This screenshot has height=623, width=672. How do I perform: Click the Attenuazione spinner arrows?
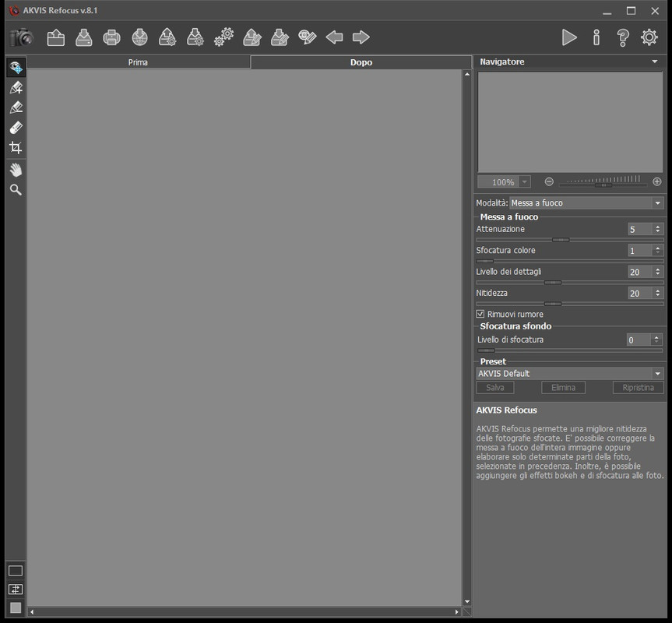coord(657,229)
